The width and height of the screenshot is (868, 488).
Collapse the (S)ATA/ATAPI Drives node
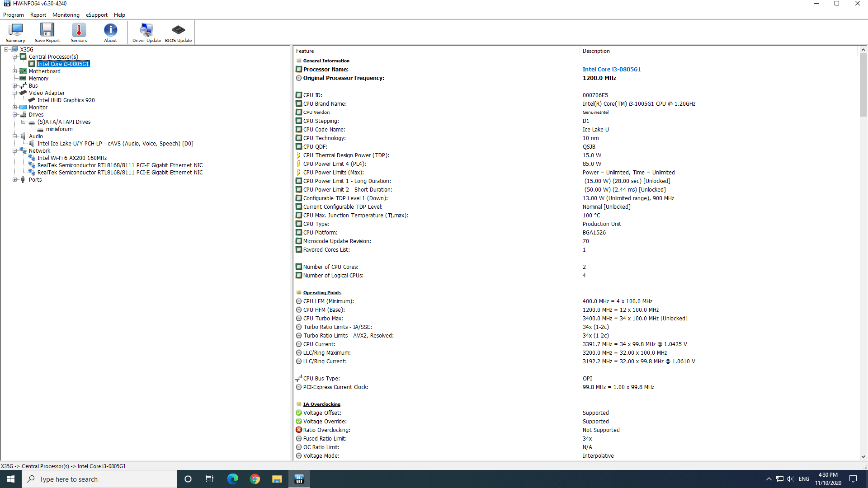24,122
